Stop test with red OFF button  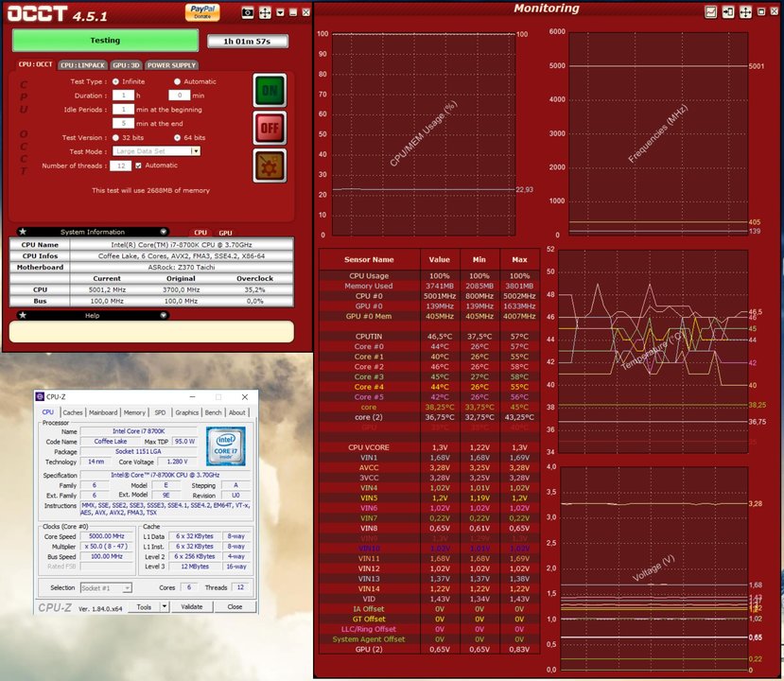click(x=270, y=128)
